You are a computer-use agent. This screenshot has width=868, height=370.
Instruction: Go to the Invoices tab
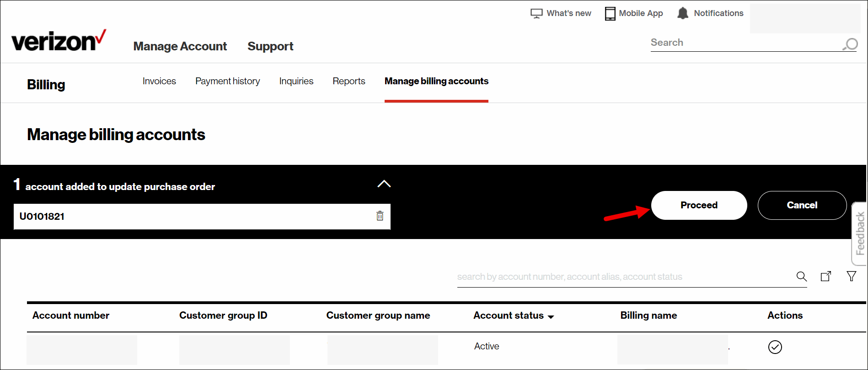[x=159, y=81]
